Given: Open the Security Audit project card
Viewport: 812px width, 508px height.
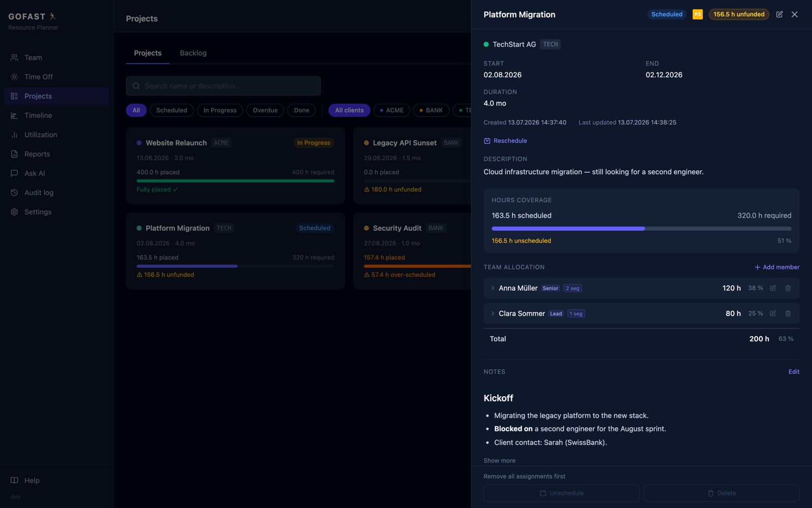Looking at the screenshot, I should [x=412, y=251].
